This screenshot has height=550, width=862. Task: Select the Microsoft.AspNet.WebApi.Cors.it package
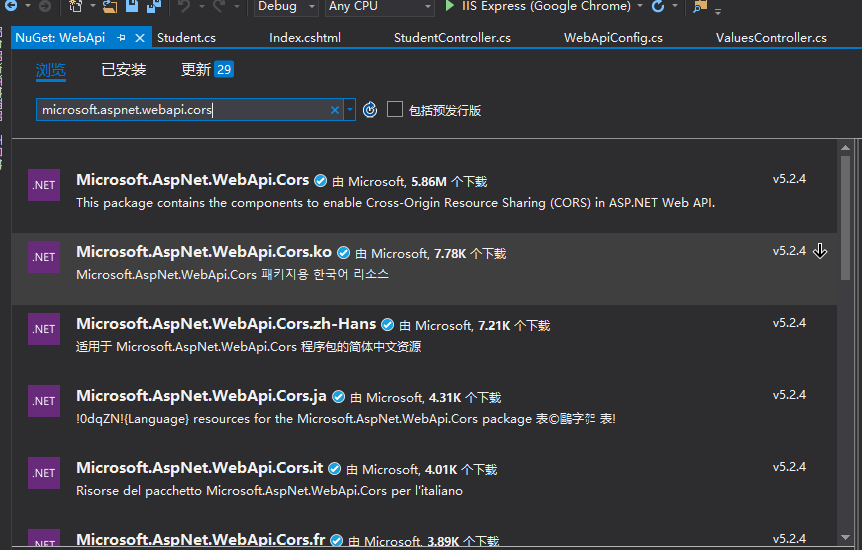coord(424,485)
